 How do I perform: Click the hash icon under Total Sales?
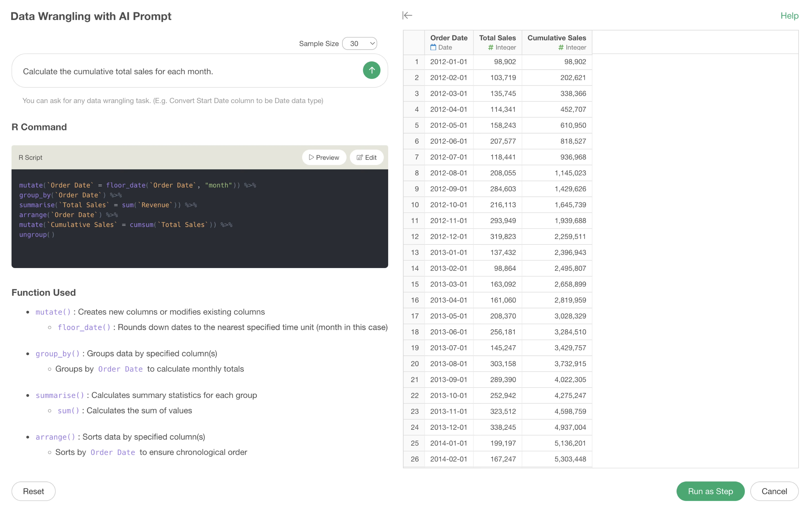490,47
